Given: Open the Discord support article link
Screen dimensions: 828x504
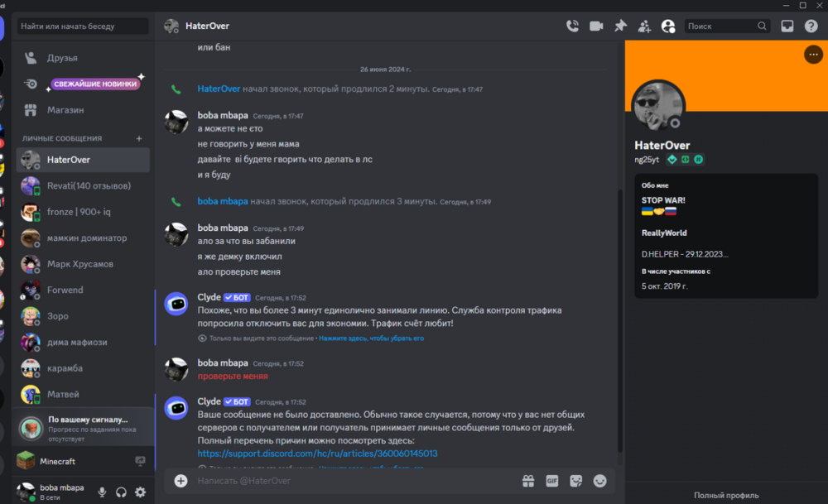Looking at the screenshot, I should pos(317,454).
